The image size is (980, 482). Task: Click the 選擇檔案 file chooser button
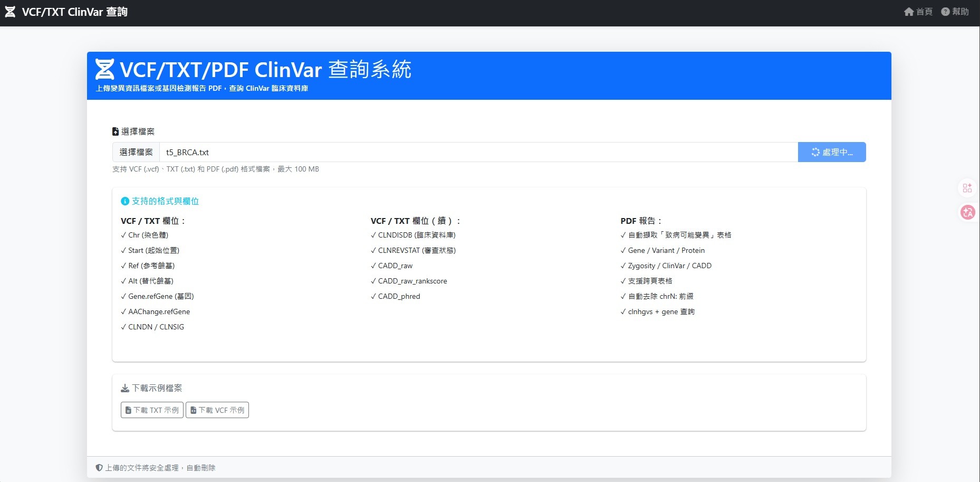click(x=136, y=152)
